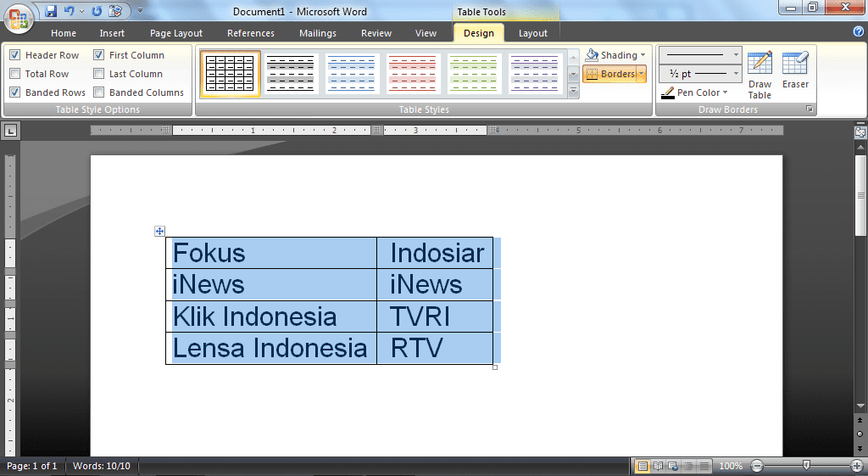Open the Select Browse Object button
This screenshot has width=868, height=476.
(860, 434)
